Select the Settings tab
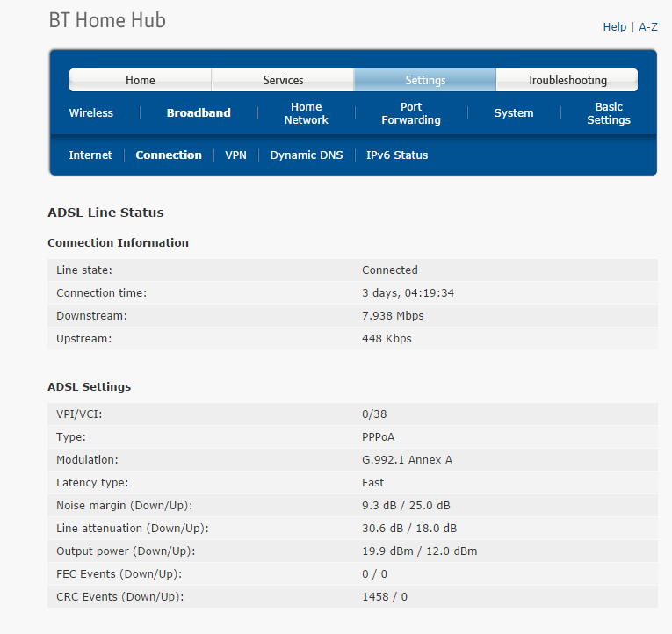The height and width of the screenshot is (634, 672). click(x=425, y=80)
